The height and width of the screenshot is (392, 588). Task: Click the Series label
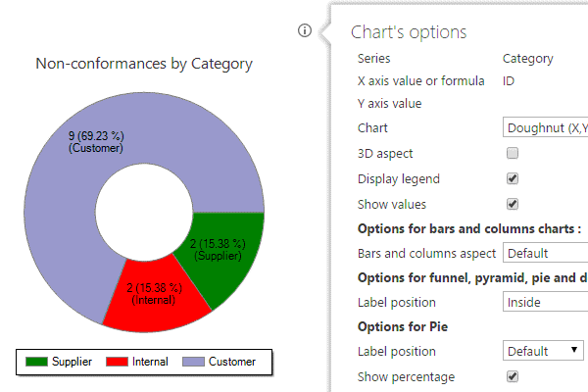click(x=374, y=59)
